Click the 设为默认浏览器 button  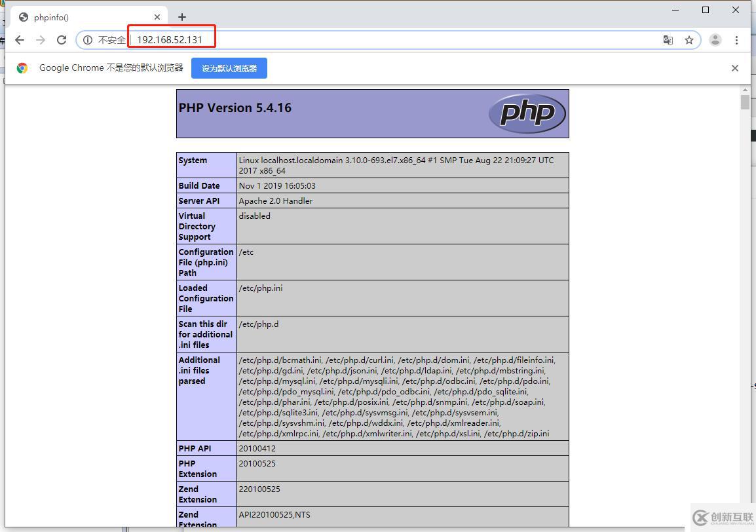click(229, 68)
